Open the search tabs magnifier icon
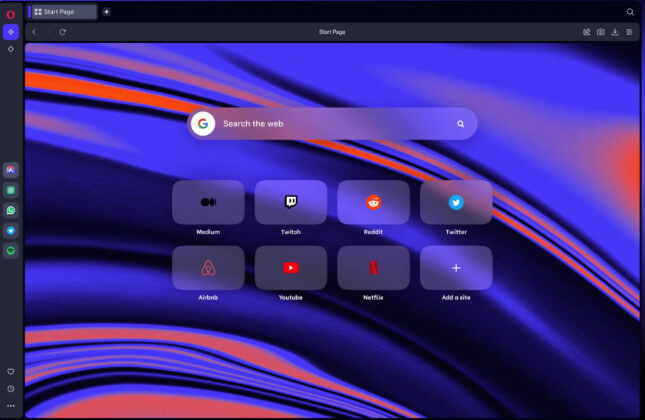The width and height of the screenshot is (645, 420). [x=630, y=12]
